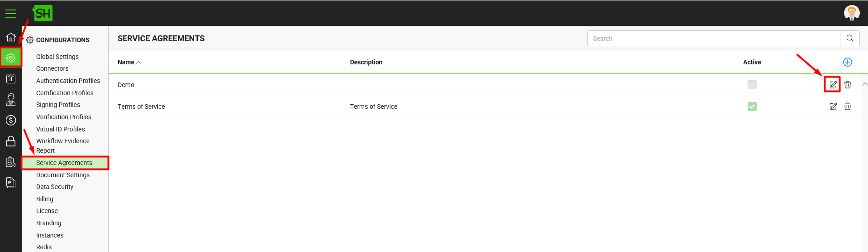
Task: Open Virtual ID Profiles
Action: (61, 129)
